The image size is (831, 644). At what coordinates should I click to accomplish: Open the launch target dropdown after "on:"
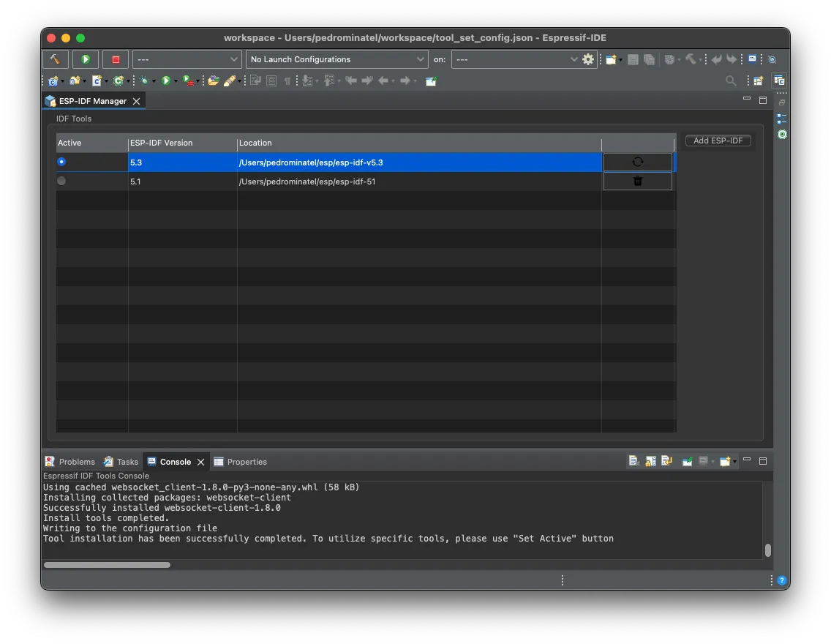pyautogui.click(x=516, y=59)
